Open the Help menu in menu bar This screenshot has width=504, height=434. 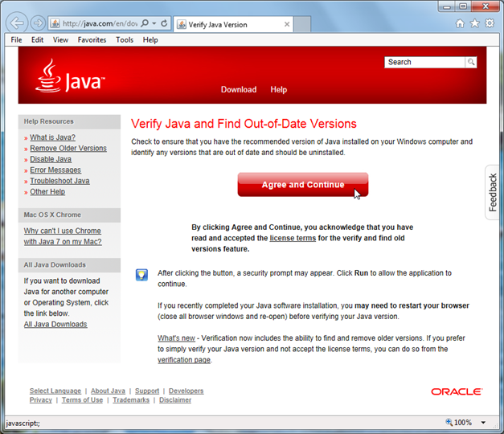point(150,40)
